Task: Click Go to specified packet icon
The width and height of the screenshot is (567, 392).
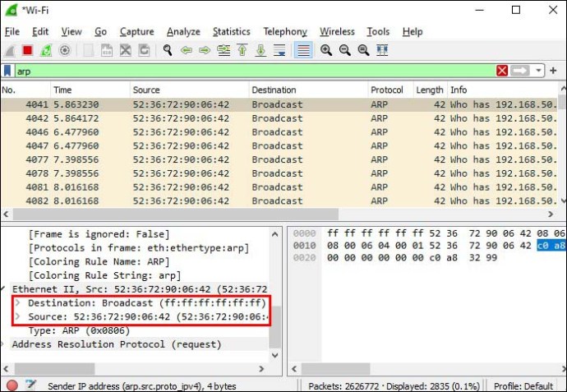Action: coord(224,50)
